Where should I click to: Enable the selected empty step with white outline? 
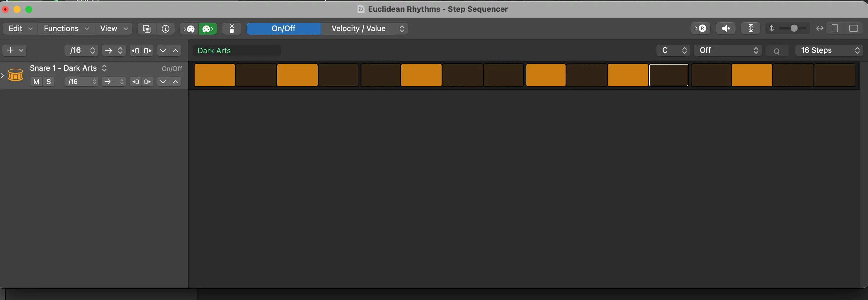pos(668,75)
